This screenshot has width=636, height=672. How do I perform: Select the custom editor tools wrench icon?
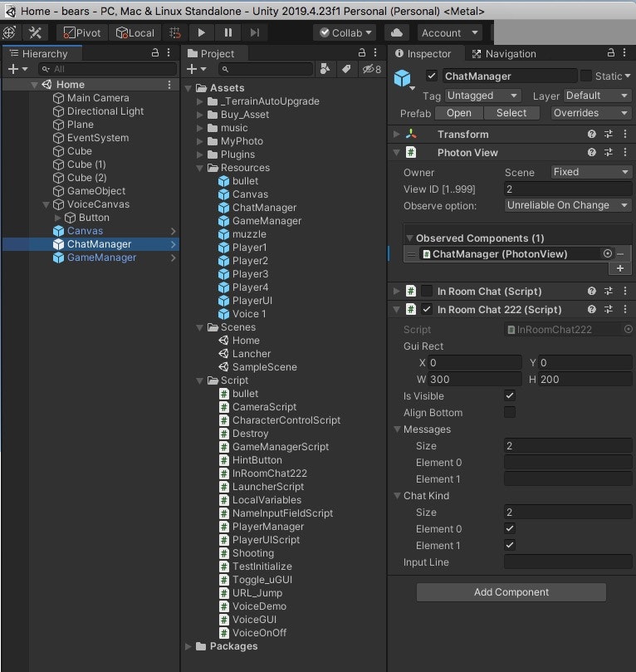pos(35,32)
